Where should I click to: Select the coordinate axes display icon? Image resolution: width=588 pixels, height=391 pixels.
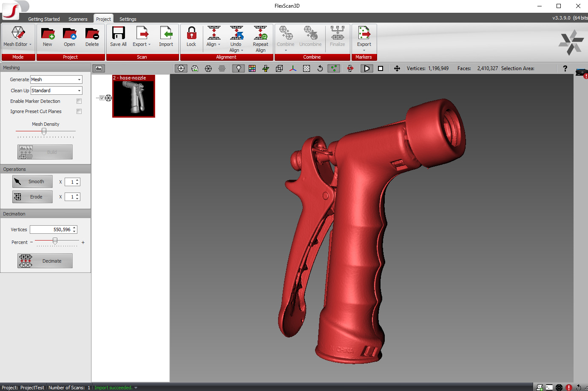click(292, 68)
